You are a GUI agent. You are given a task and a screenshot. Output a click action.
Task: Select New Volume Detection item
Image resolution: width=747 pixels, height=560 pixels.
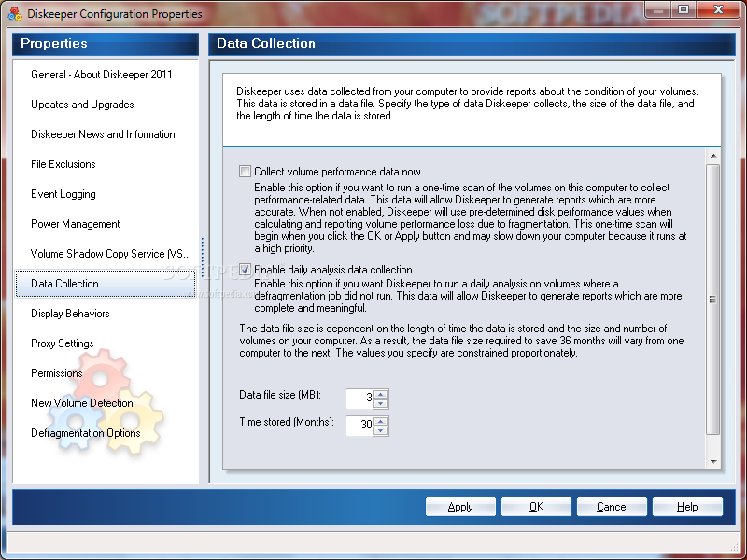tap(82, 403)
